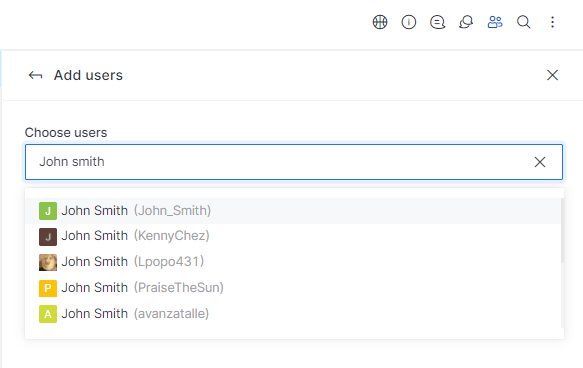Select John Smith (avanzatalle) suggestion
This screenshot has height=368, width=583.
(293, 314)
